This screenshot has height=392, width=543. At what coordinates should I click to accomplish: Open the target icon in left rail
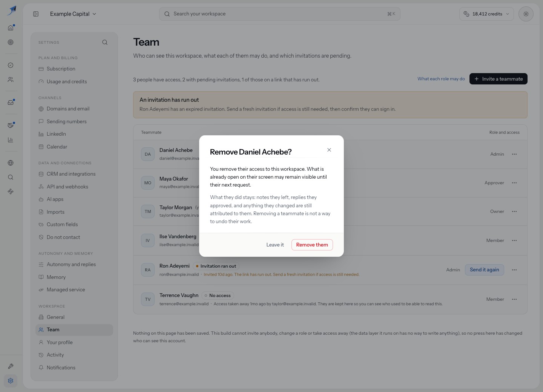tap(11, 42)
